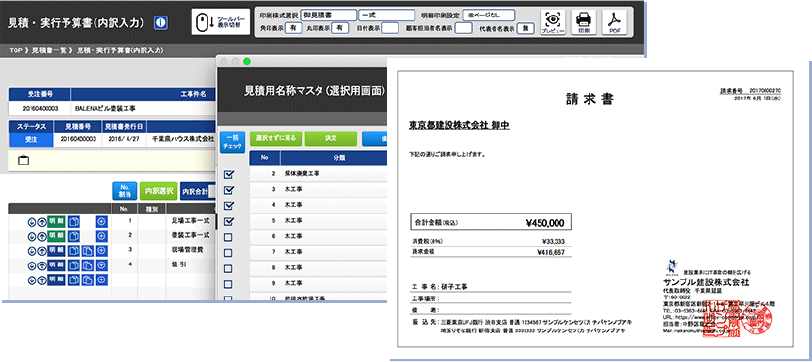Move row 1 (足場工事一式) up with the arrow icon
812x362 pixels.
[x=41, y=221]
